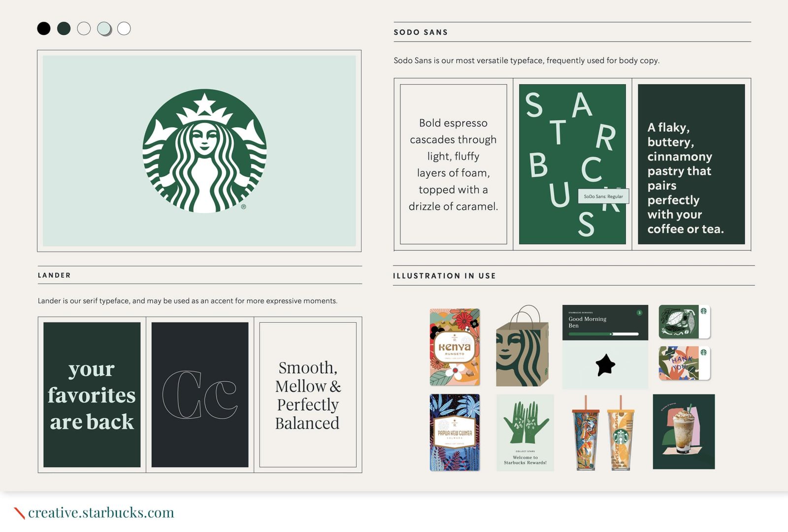The width and height of the screenshot is (788, 532).
Task: Open the green hands Rewards card
Action: click(x=525, y=432)
